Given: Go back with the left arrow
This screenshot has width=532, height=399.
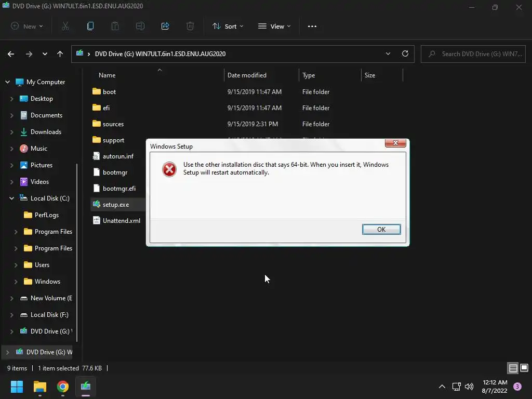Looking at the screenshot, I should tap(11, 54).
